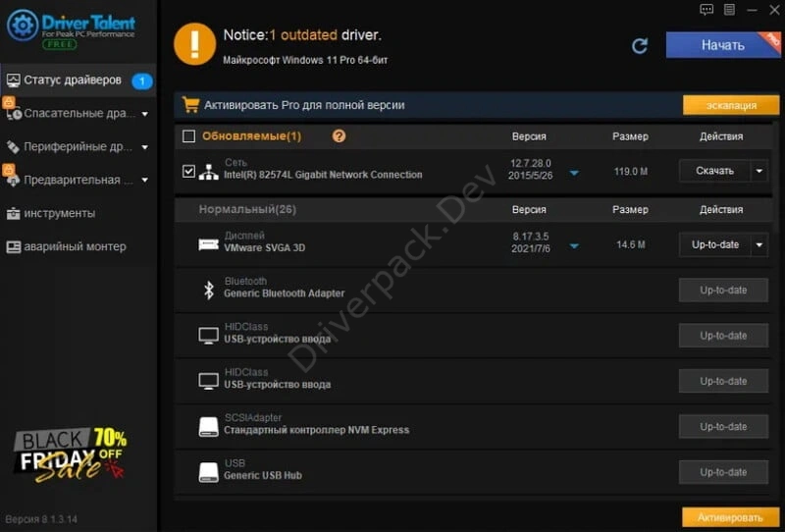Image resolution: width=785 pixels, height=532 pixels.
Task: Click the Спасательные драйверы sidebar icon
Action: [13, 113]
